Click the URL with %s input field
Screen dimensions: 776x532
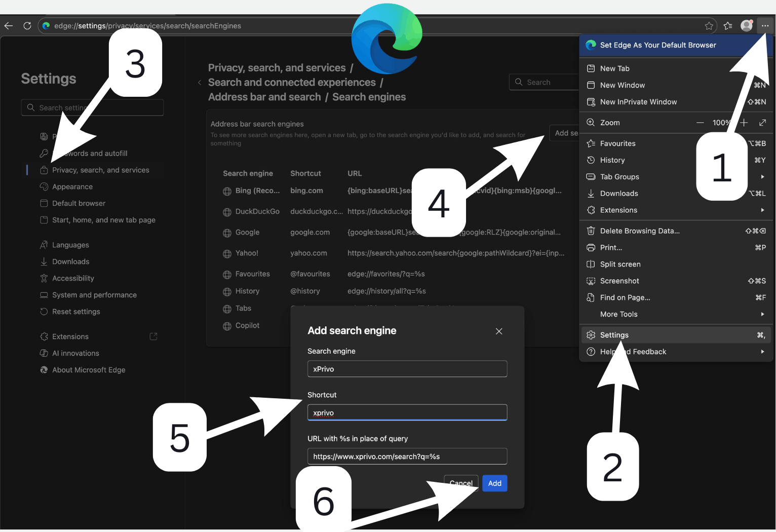tap(407, 457)
